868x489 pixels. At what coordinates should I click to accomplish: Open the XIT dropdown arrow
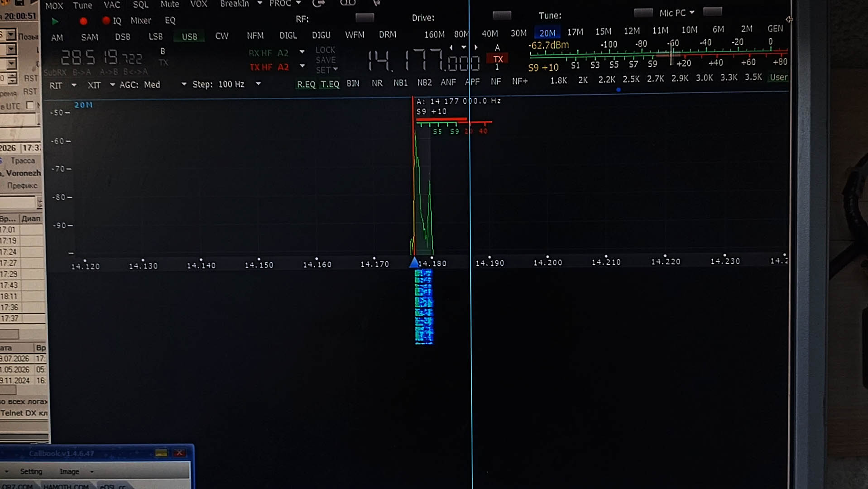coord(112,85)
